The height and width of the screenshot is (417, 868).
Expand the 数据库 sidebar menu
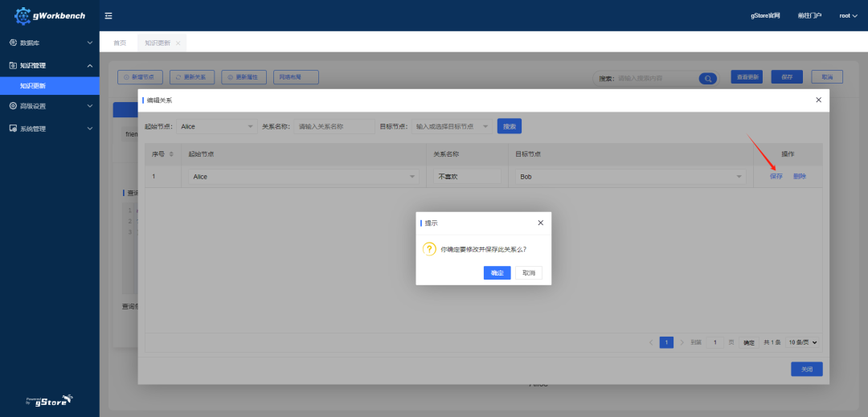[50, 43]
